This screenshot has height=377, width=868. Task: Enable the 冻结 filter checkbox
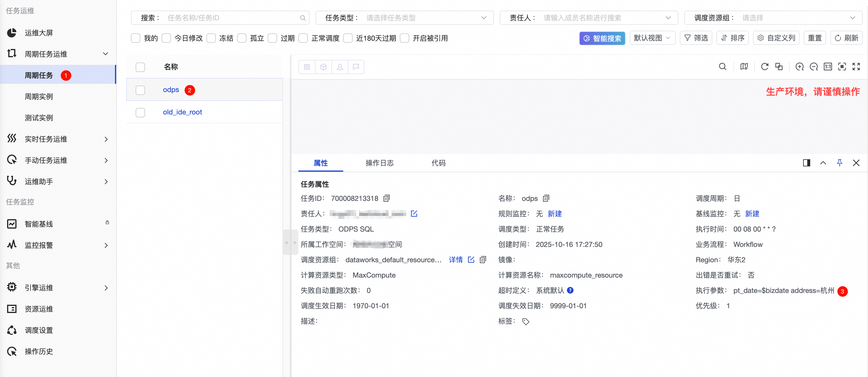(x=211, y=38)
